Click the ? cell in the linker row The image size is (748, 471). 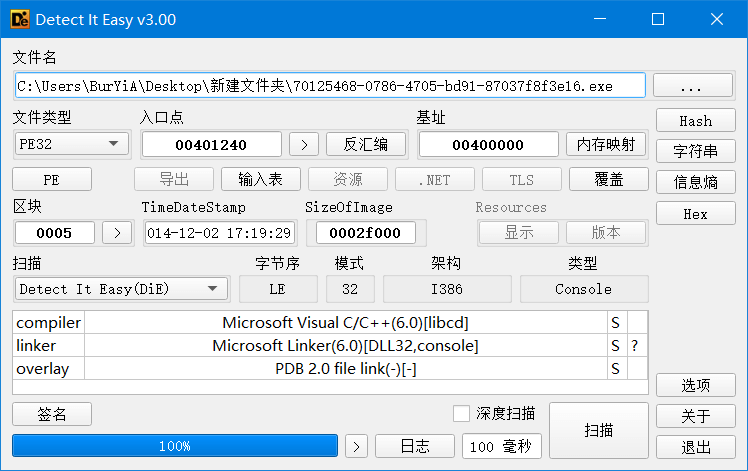(637, 345)
